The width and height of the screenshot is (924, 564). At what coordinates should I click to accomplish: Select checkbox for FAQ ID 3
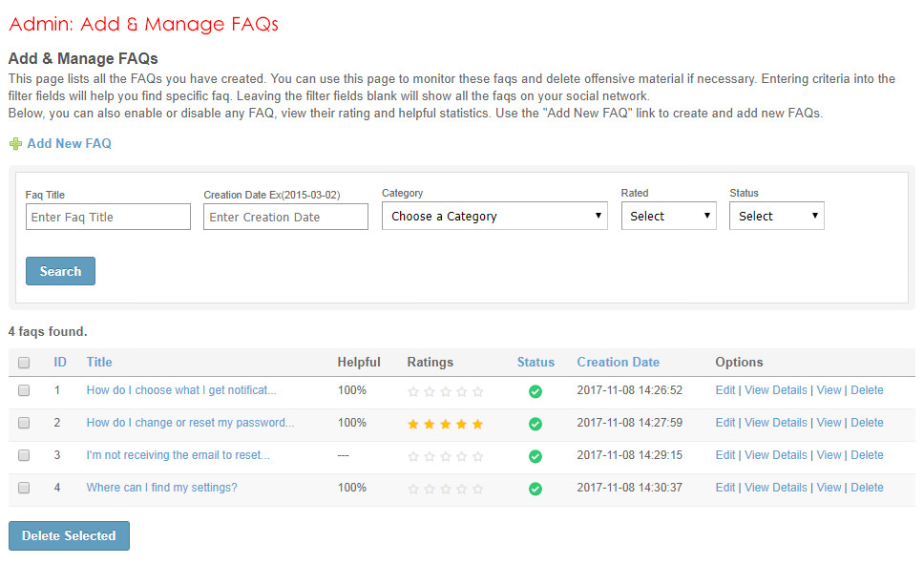24,455
